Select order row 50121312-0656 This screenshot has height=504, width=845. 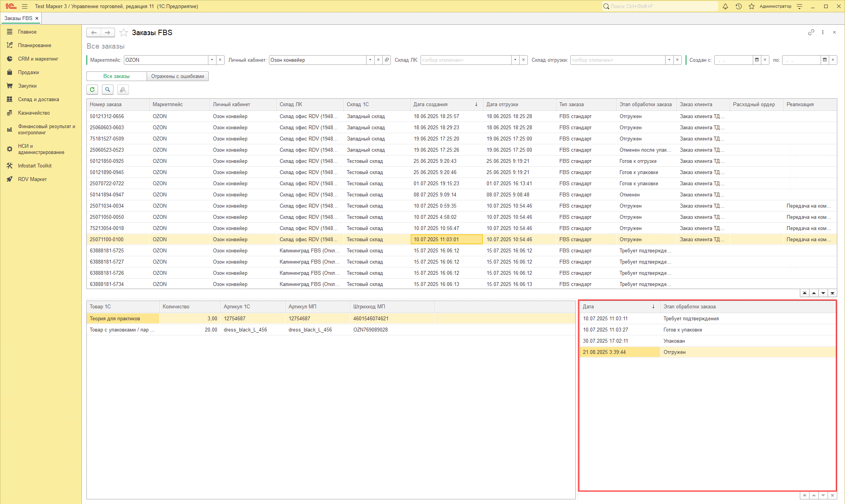coord(462,116)
